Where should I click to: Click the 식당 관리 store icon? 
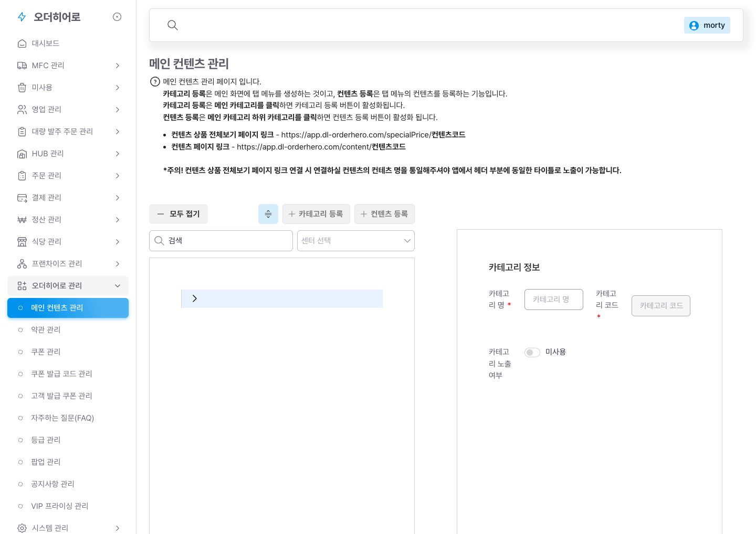(22, 242)
